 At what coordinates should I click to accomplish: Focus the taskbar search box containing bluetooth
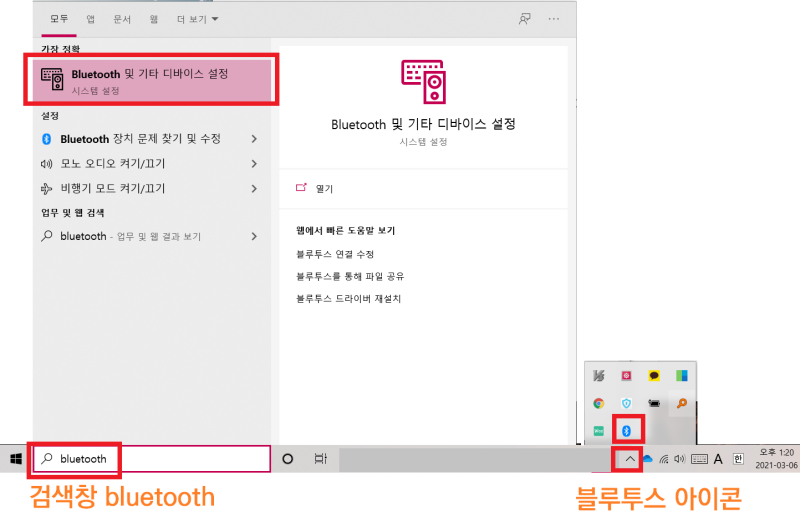pos(152,459)
